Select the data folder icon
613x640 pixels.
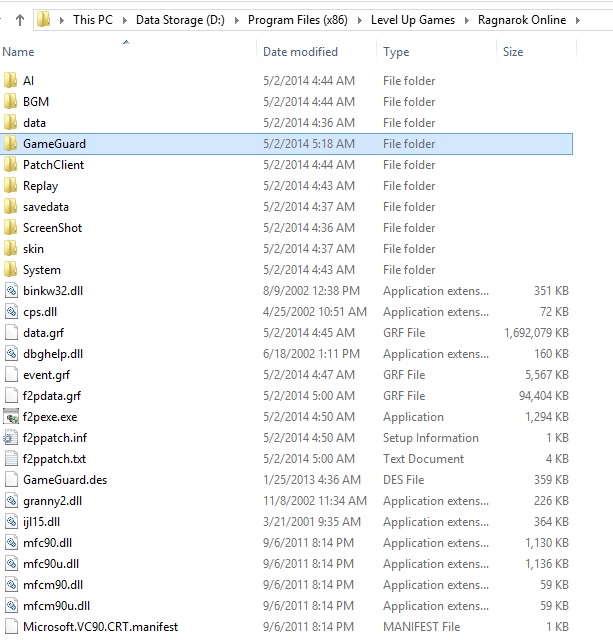11,122
